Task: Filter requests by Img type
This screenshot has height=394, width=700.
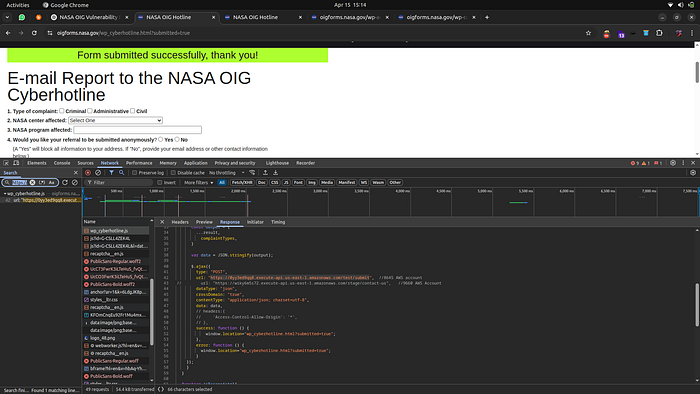Action: (312, 182)
